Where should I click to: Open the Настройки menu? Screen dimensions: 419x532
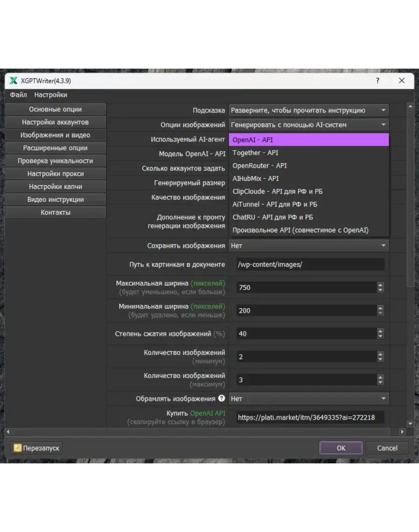click(x=51, y=95)
